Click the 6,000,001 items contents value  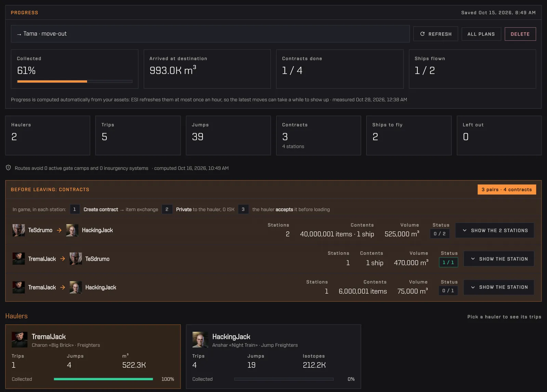tap(363, 291)
